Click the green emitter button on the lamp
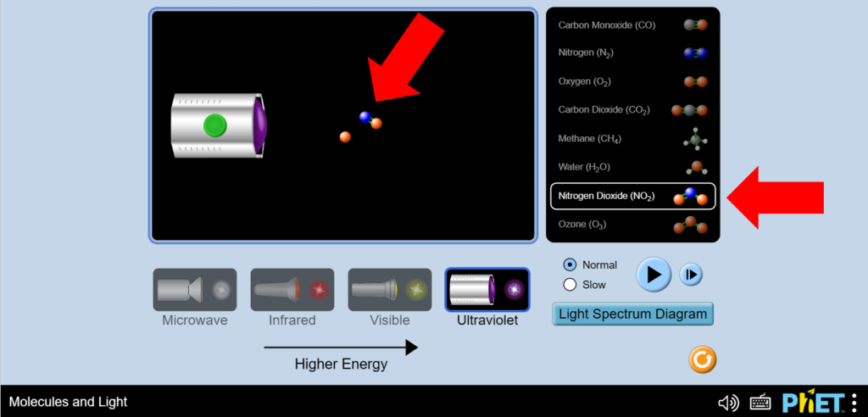The image size is (868, 417). (214, 125)
